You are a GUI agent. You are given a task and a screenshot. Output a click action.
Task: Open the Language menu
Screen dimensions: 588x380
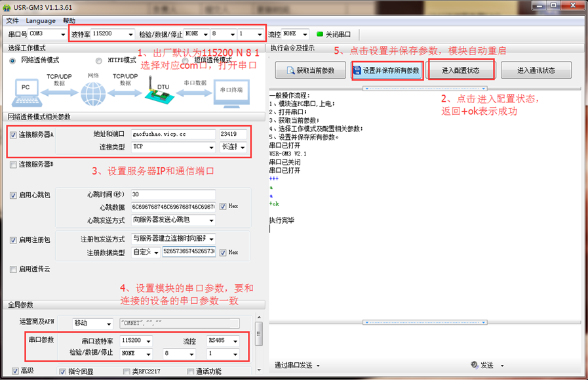[41, 20]
